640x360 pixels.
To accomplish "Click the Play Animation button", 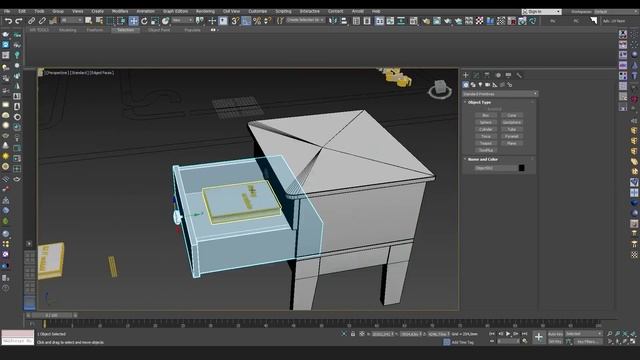I will [x=508, y=334].
